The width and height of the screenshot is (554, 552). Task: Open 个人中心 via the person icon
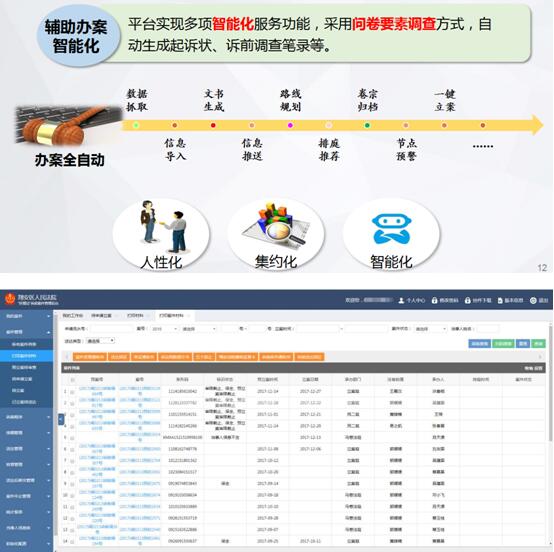[401, 300]
